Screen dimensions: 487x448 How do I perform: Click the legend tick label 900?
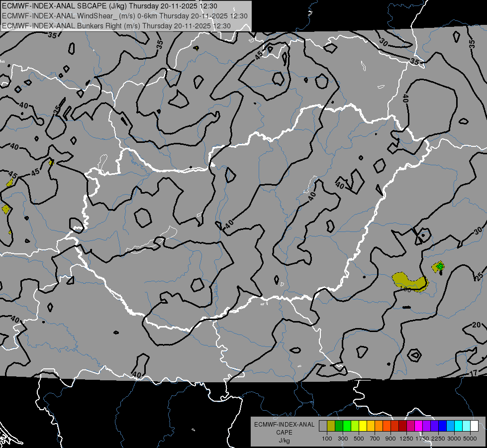click(x=390, y=439)
